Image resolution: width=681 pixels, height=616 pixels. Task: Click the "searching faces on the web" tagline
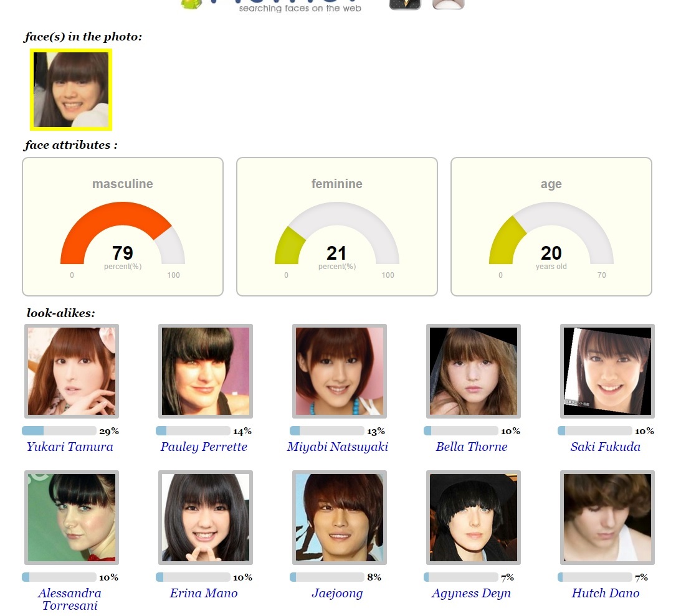pos(300,8)
